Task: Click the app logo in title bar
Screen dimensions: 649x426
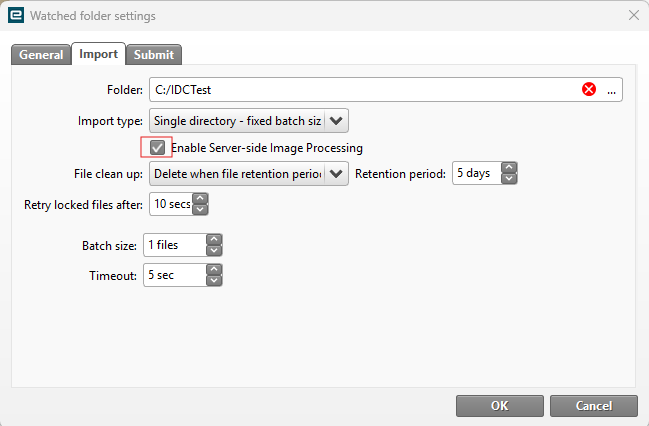Action: 15,16
